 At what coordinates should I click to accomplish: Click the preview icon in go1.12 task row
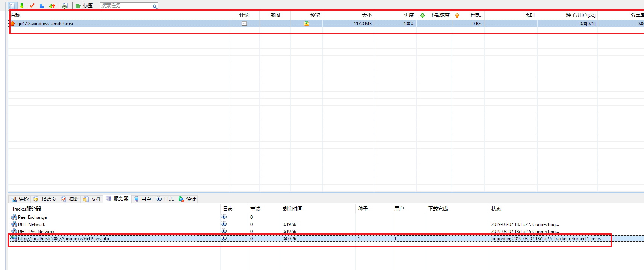click(306, 23)
